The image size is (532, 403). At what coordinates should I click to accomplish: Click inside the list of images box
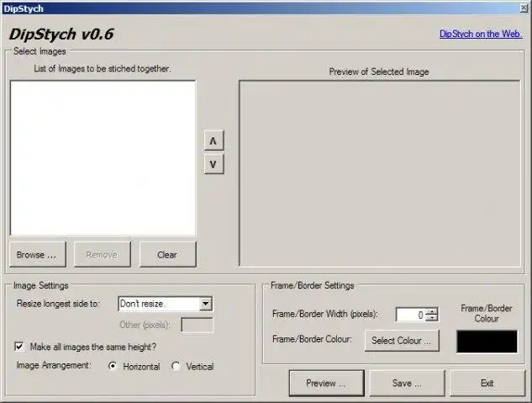pos(103,158)
